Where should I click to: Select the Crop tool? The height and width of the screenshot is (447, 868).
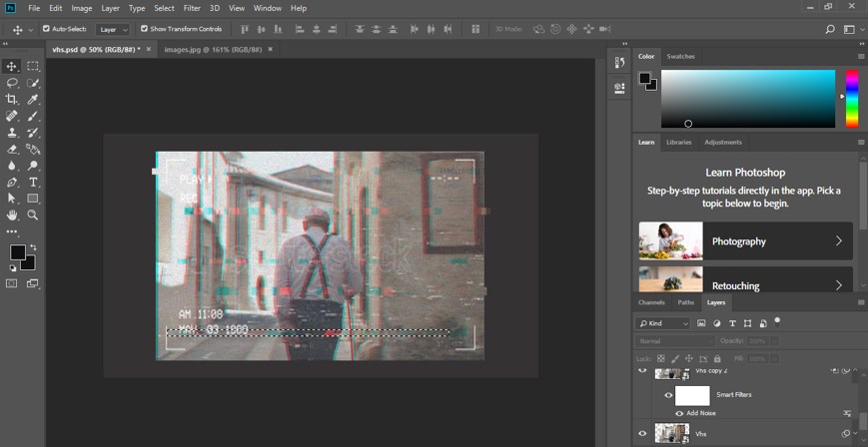(x=12, y=99)
